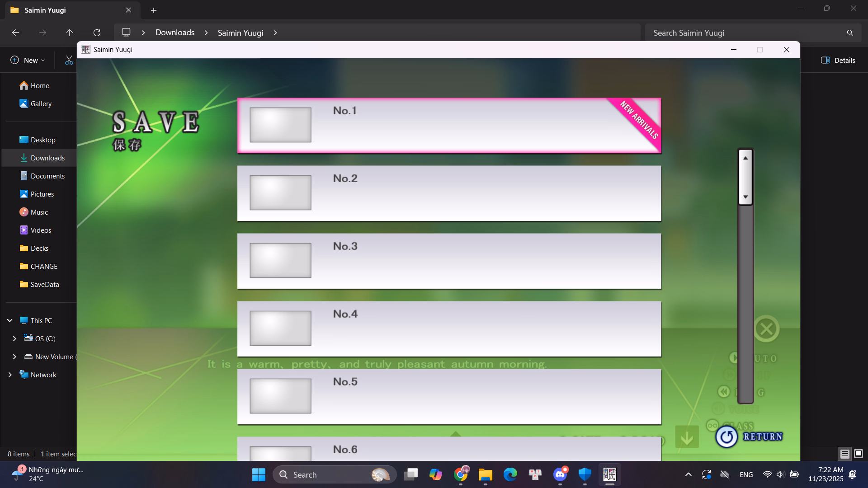Click Downloads in the address breadcrumb
The height and width of the screenshot is (488, 868).
tap(175, 33)
